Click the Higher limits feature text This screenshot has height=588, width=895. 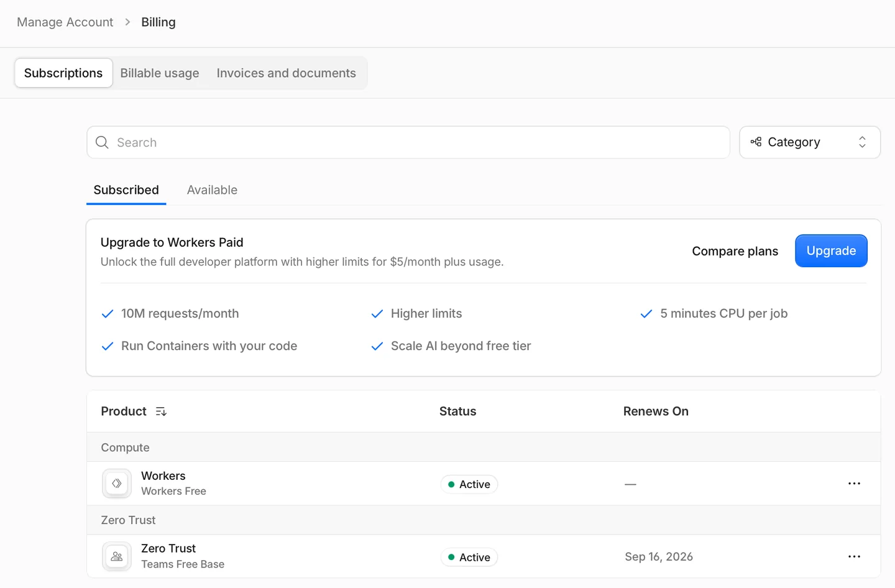coord(426,314)
